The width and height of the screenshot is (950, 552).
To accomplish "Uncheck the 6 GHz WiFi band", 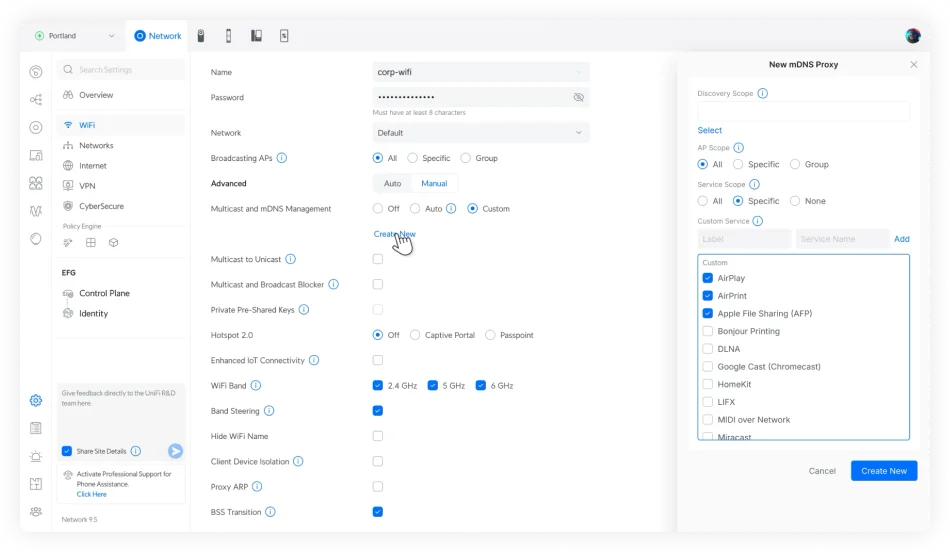I will pos(481,385).
